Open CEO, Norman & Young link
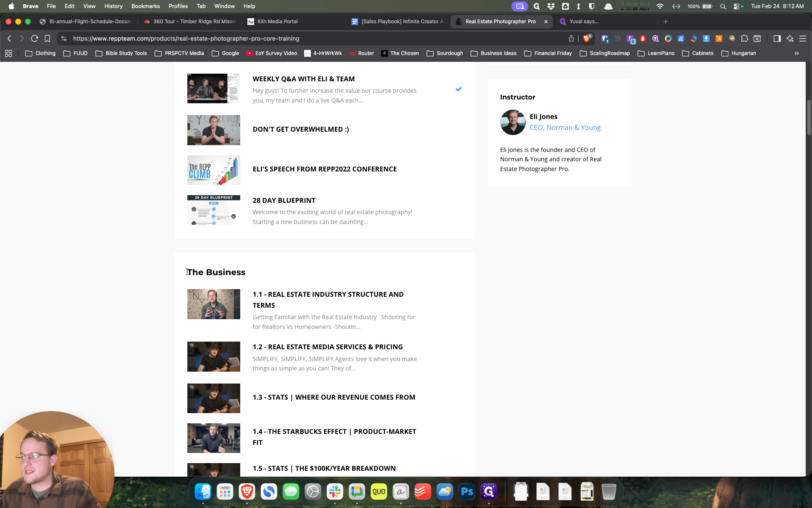The image size is (812, 508). pos(565,127)
